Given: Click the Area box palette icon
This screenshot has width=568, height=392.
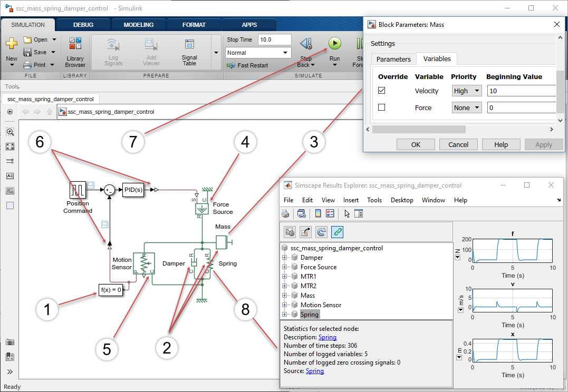Looking at the screenshot, I should [x=10, y=205].
